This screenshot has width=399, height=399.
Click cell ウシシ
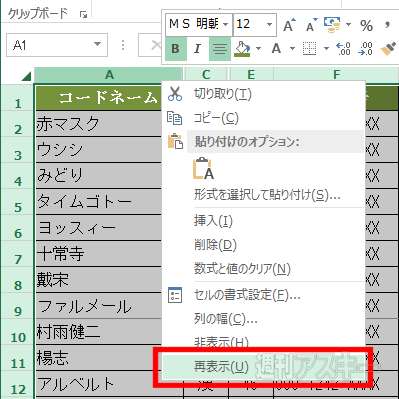click(x=99, y=150)
